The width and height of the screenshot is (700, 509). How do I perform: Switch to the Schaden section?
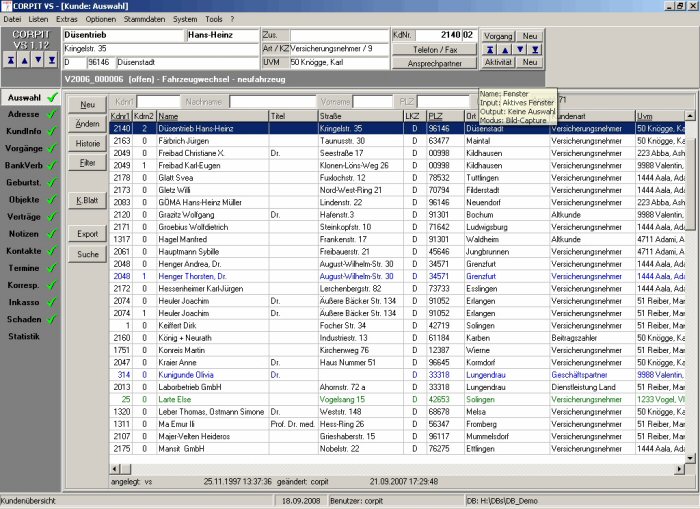(x=30, y=319)
